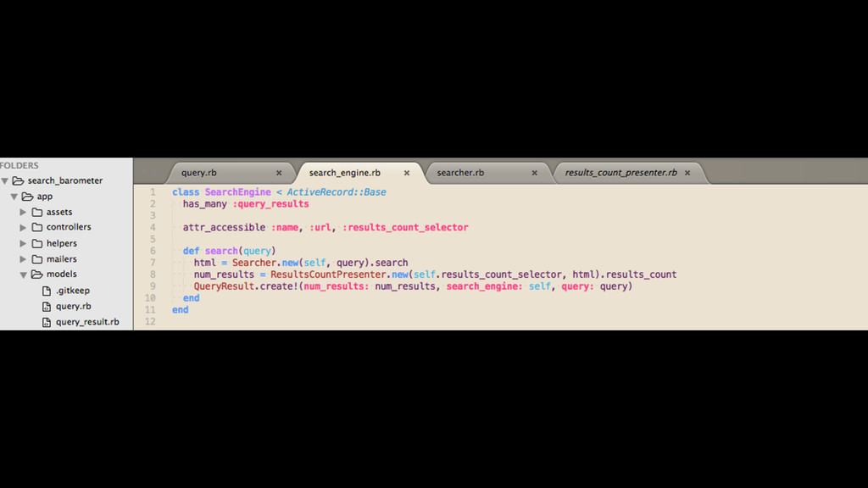The image size is (868, 488).
Task: Click the final end keyword on line 11
Action: [181, 310]
